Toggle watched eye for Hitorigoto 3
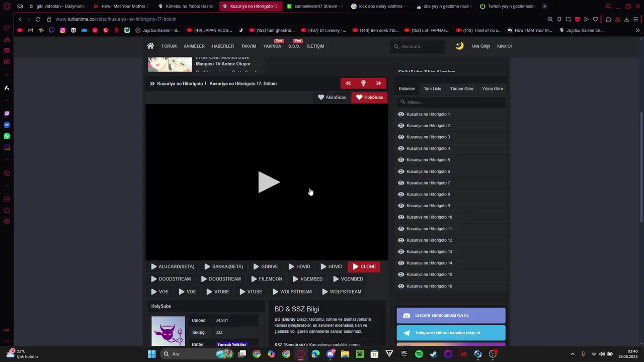Viewport: 644px width, 362px height. (401, 137)
